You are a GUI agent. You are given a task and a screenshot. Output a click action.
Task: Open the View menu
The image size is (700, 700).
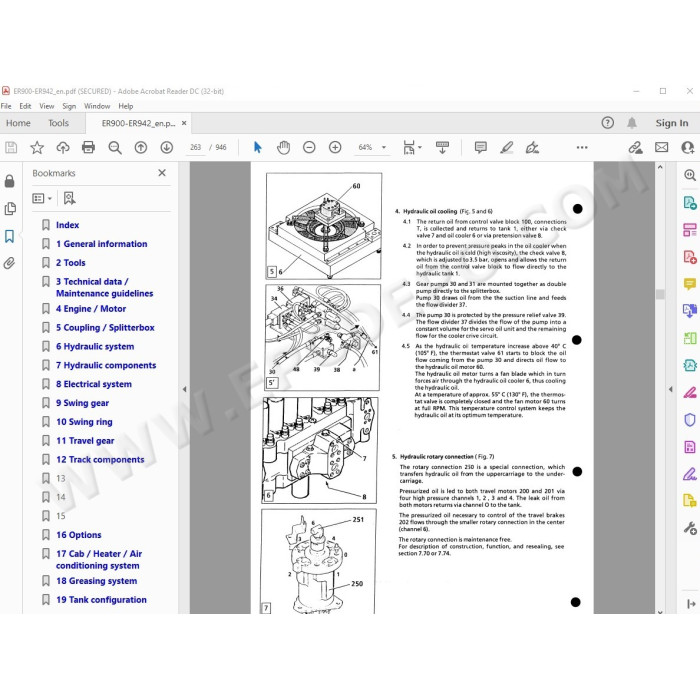coord(46,106)
